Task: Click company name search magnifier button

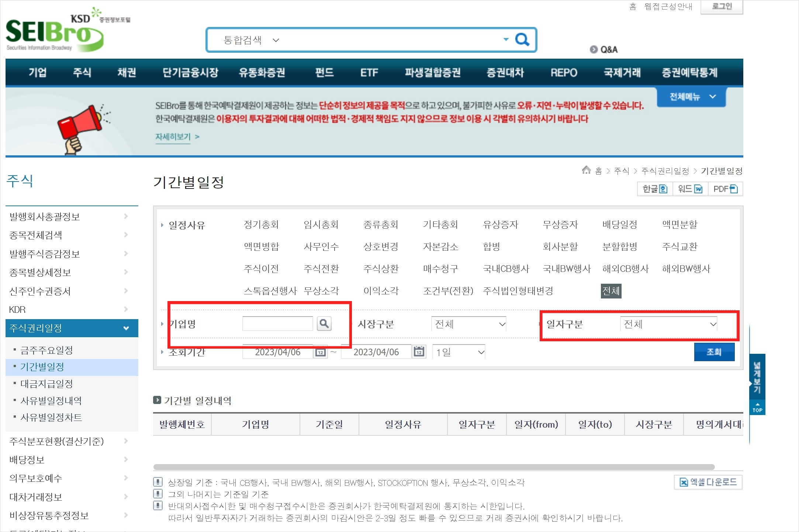Action: 324,324
